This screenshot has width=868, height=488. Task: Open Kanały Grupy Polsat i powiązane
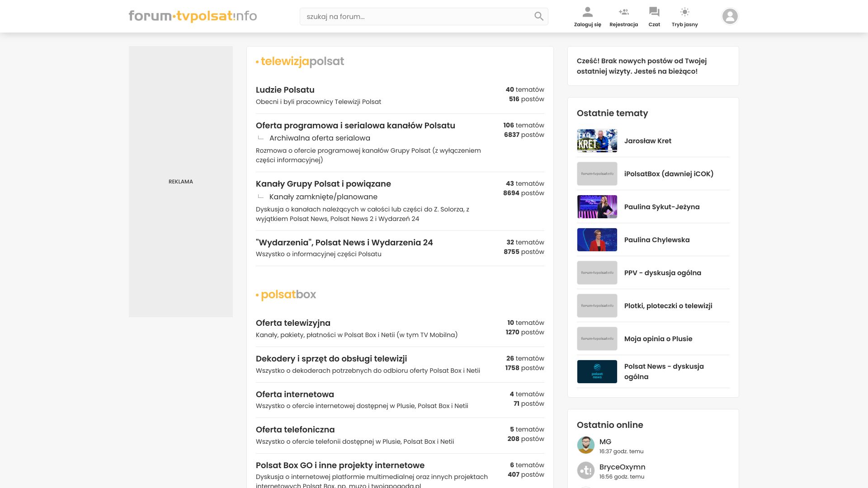(x=323, y=184)
